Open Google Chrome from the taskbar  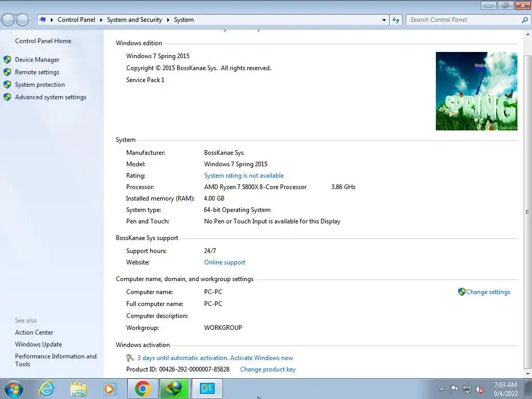[x=142, y=389]
